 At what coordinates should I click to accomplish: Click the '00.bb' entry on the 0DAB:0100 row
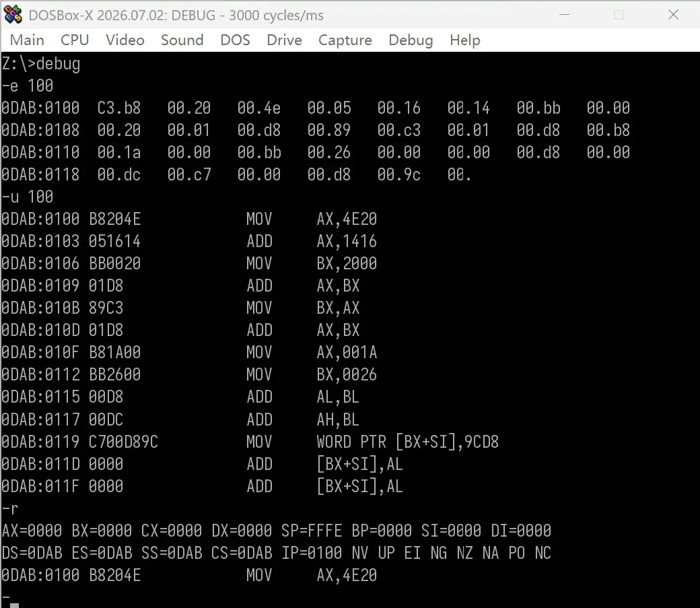[538, 108]
